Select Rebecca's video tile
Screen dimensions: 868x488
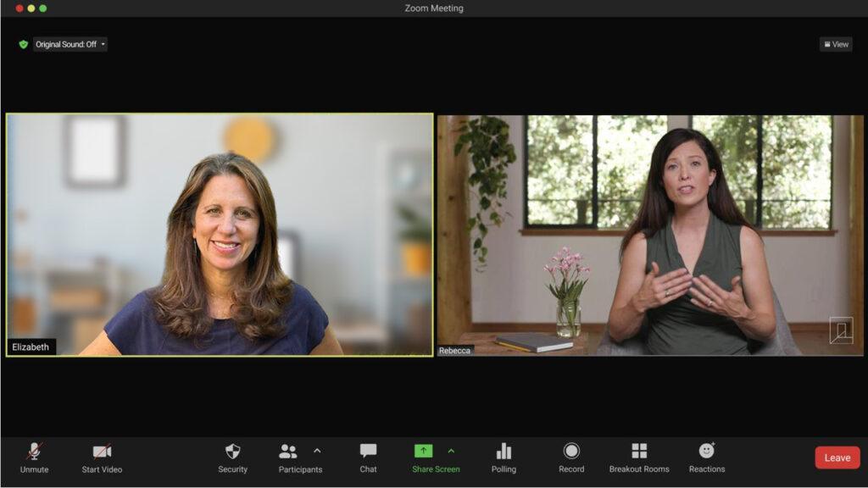650,236
